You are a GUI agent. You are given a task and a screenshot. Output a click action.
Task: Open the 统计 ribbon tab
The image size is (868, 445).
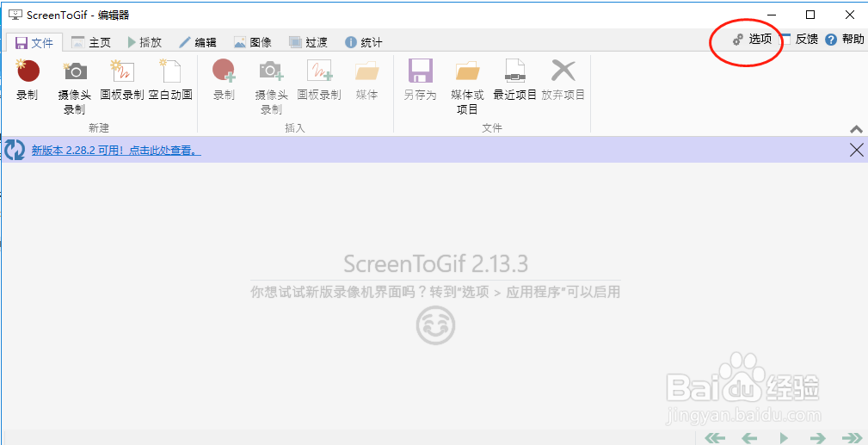363,42
